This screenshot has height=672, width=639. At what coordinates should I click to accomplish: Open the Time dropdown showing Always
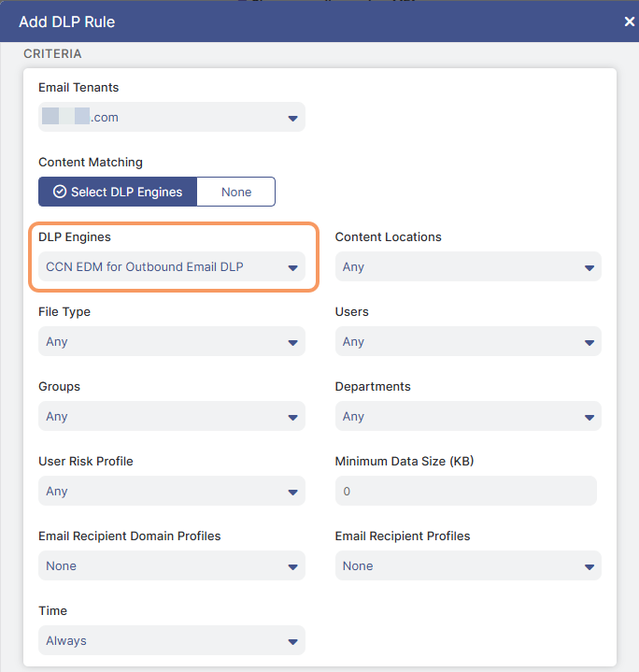pos(172,640)
